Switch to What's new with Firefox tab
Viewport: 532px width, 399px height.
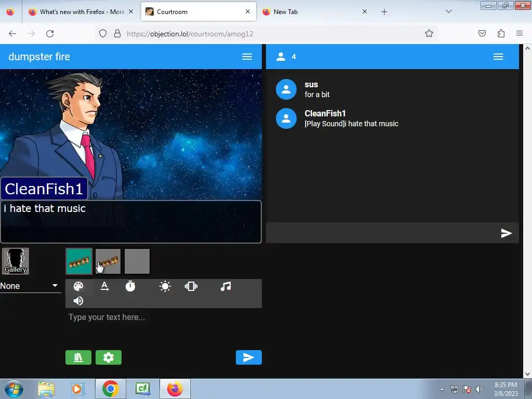pos(82,11)
